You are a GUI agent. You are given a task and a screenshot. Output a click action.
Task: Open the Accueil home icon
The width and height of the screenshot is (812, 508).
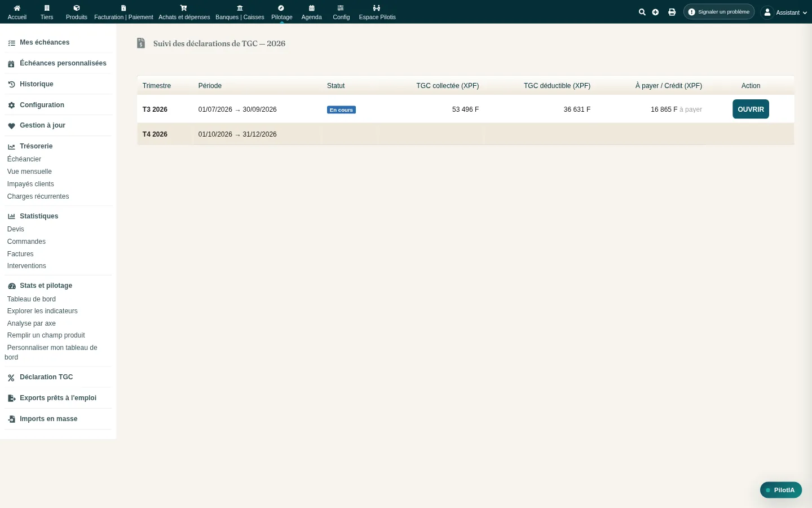(17, 8)
